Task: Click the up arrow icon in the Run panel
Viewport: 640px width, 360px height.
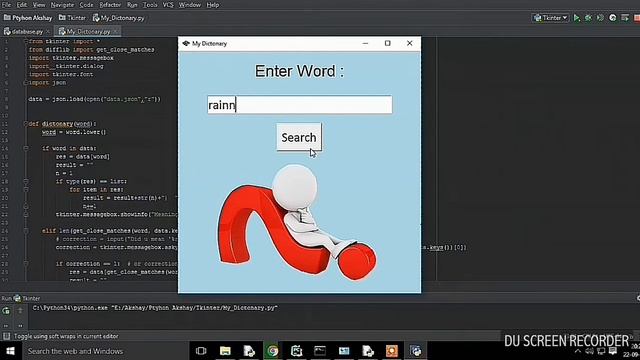Action: pyautogui.click(x=20, y=311)
